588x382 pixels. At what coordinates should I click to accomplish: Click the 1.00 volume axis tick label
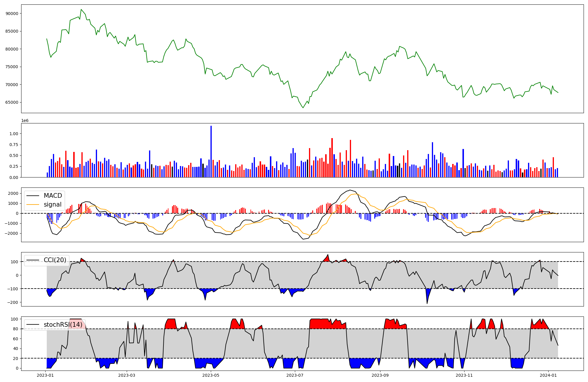pyautogui.click(x=14, y=134)
